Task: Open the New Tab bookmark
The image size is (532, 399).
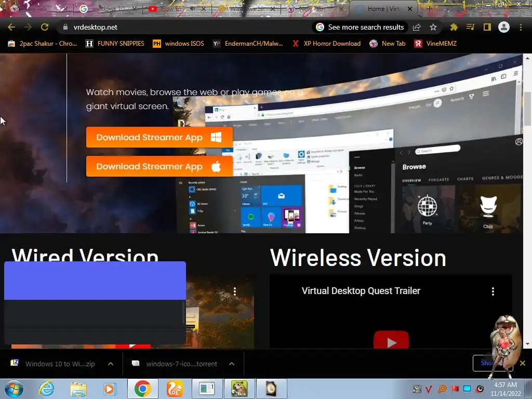Action: point(388,44)
